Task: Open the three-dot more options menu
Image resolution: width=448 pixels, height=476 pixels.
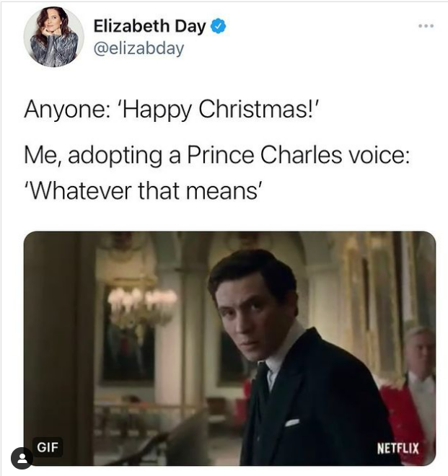Action: 426,26
